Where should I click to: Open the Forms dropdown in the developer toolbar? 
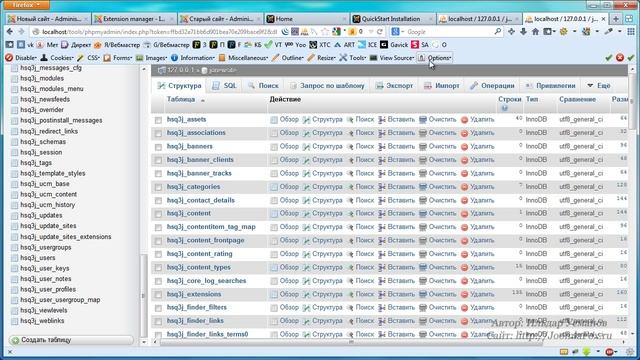(118, 58)
